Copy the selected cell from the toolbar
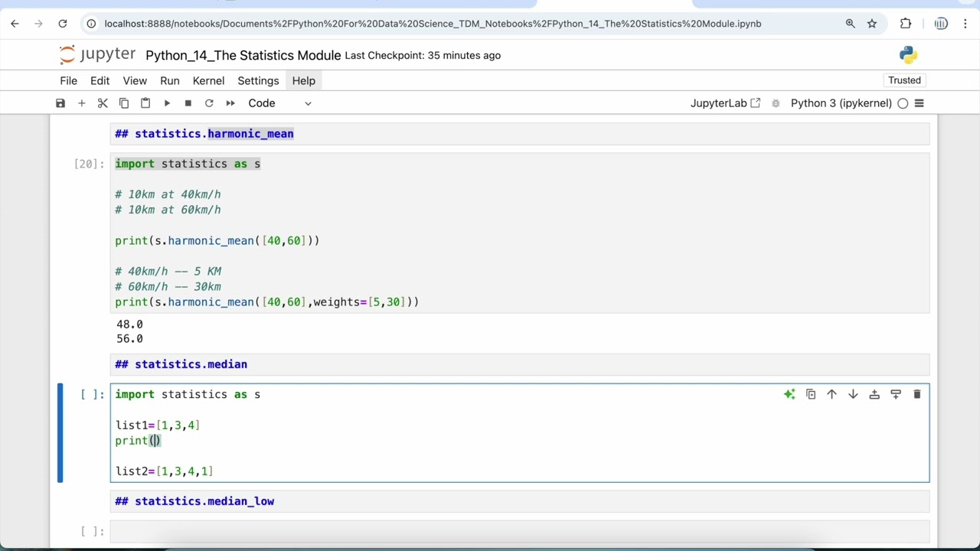 tap(124, 103)
